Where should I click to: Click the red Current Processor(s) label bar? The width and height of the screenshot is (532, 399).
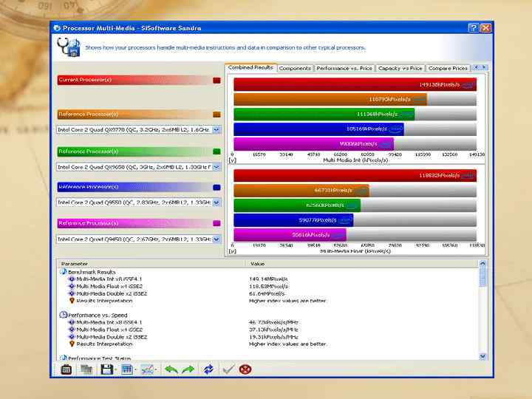[134, 80]
